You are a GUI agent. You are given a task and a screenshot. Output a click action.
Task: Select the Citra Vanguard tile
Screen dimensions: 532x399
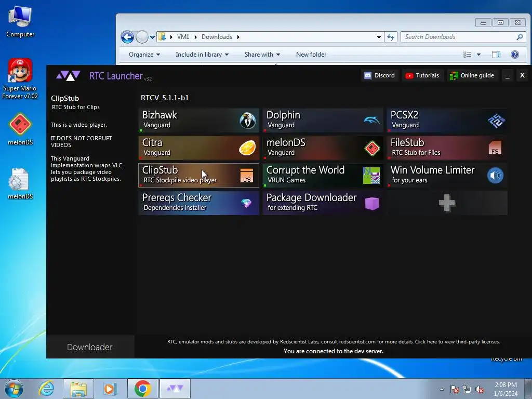pyautogui.click(x=199, y=148)
